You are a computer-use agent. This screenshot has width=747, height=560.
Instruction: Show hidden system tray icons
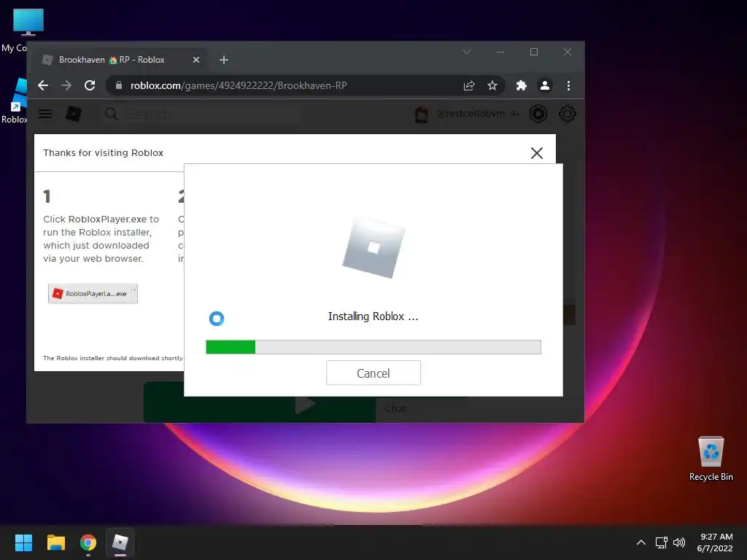[641, 542]
